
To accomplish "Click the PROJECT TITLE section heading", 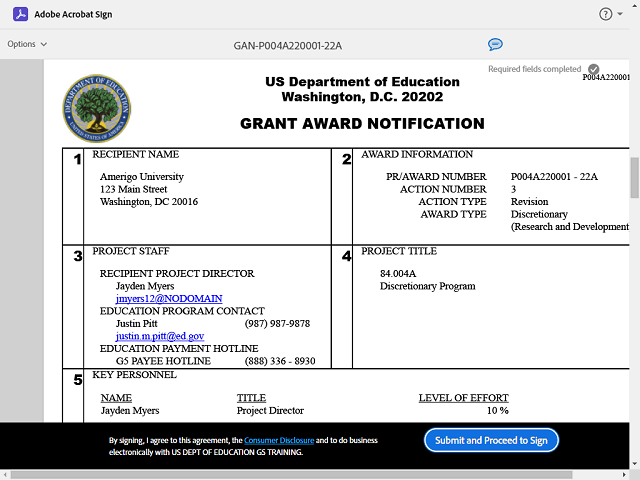I will [399, 251].
